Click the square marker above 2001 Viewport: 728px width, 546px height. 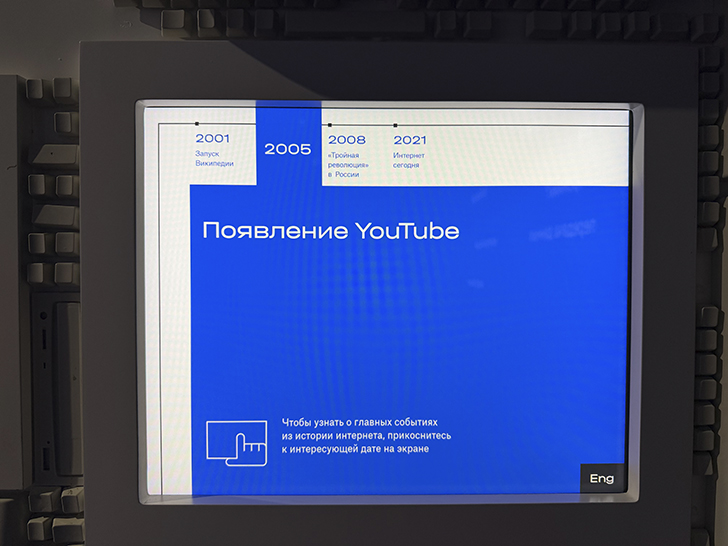pos(197,124)
